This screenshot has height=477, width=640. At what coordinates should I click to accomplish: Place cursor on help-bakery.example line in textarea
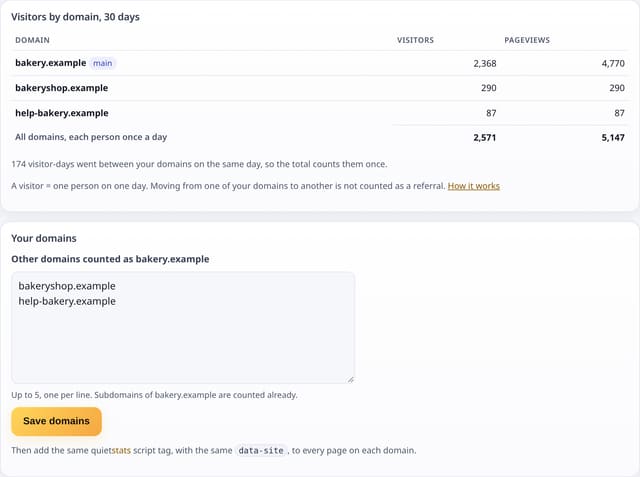(x=67, y=302)
